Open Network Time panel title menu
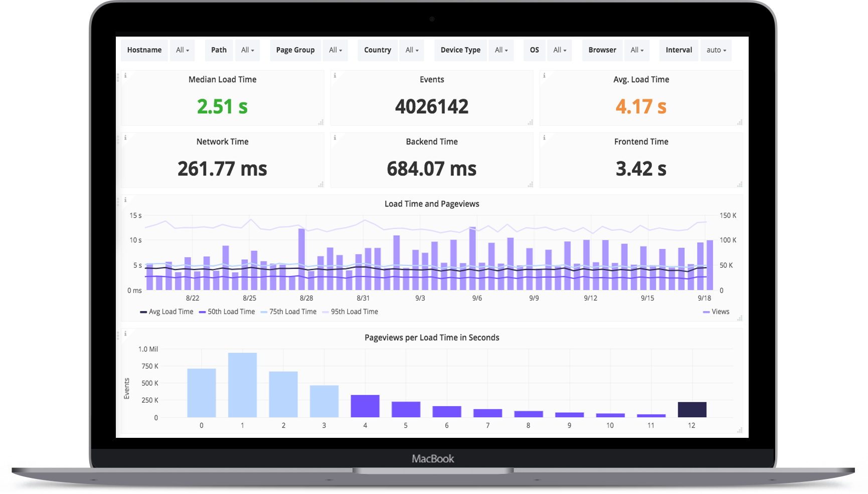 tap(222, 142)
